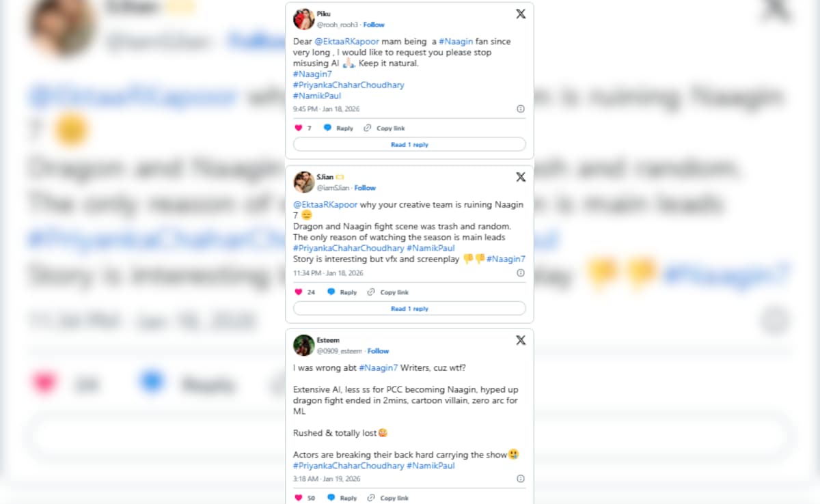The height and width of the screenshot is (504, 820).
Task: Copy link of Esteem's tweet
Action: click(x=387, y=498)
